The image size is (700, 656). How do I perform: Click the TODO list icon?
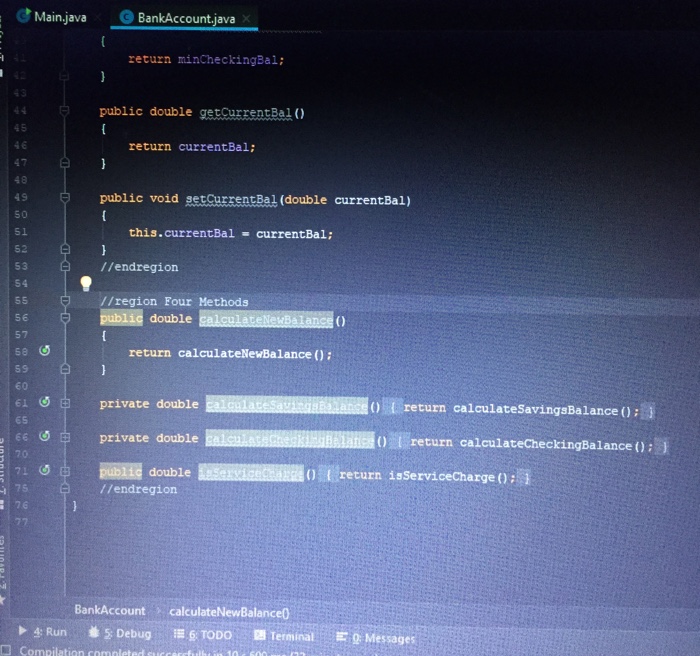coord(179,634)
